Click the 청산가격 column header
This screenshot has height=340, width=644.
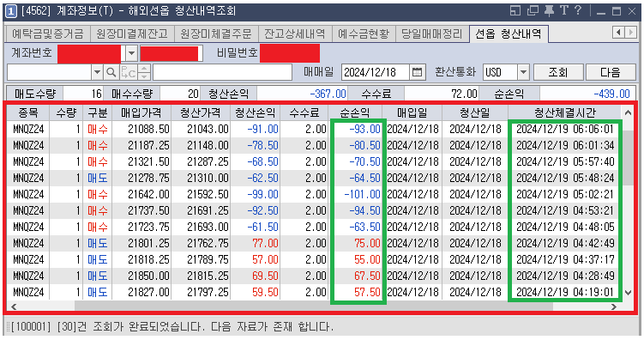click(x=201, y=112)
